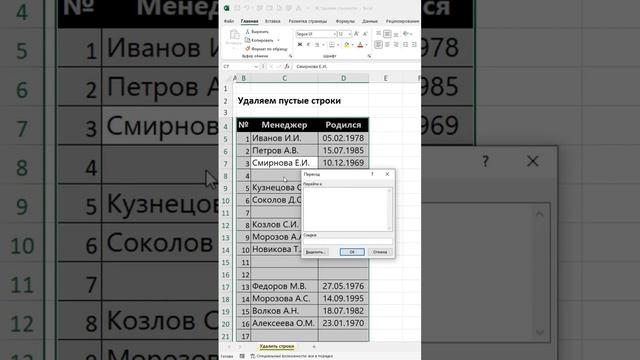Screen dimensions: 640x360
Task: Click the accessibility checker status icon
Action: [253, 356]
